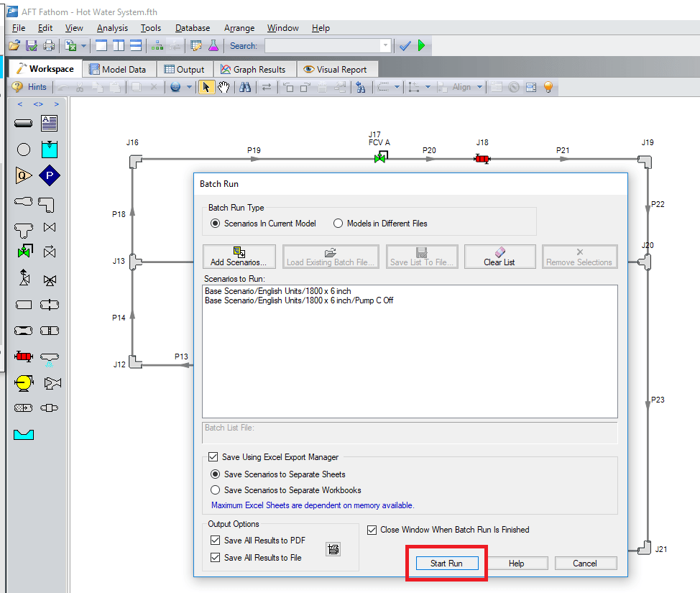Viewport: 700px width, 593px height.
Task: Select the red heat exchanger tool
Action: coord(23,357)
